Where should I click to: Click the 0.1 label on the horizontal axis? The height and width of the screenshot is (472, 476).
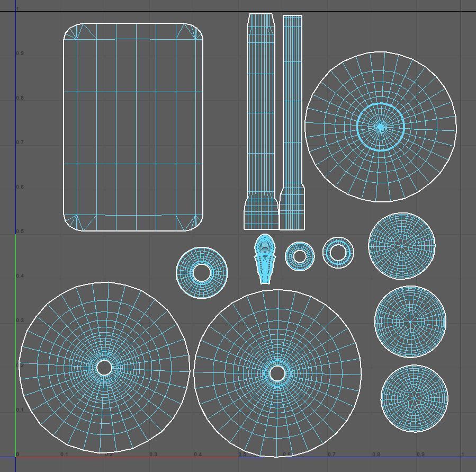(x=64, y=455)
